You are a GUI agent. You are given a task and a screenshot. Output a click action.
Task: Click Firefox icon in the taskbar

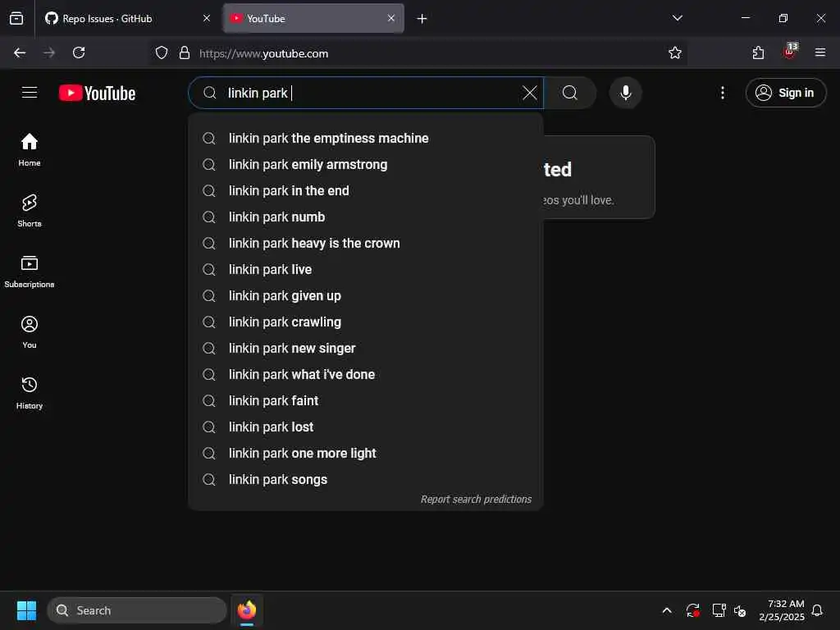[x=247, y=610]
